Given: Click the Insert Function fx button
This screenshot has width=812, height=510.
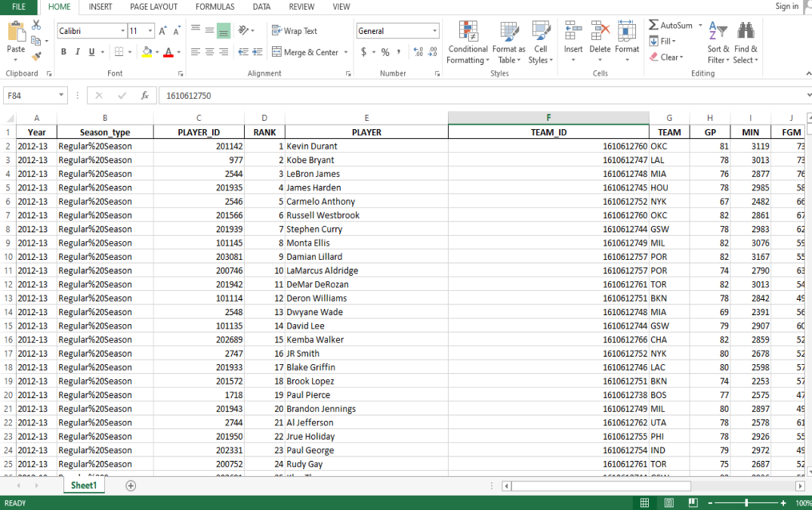Looking at the screenshot, I should (x=145, y=95).
